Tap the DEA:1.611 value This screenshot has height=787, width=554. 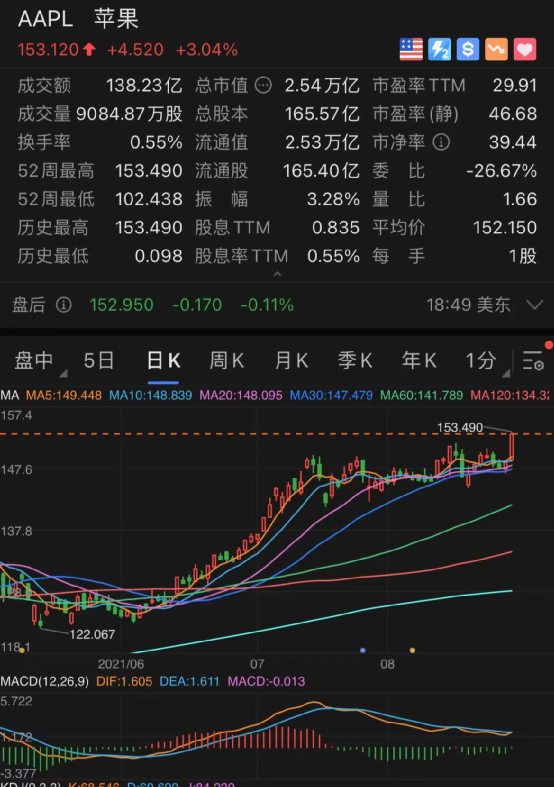(x=189, y=682)
